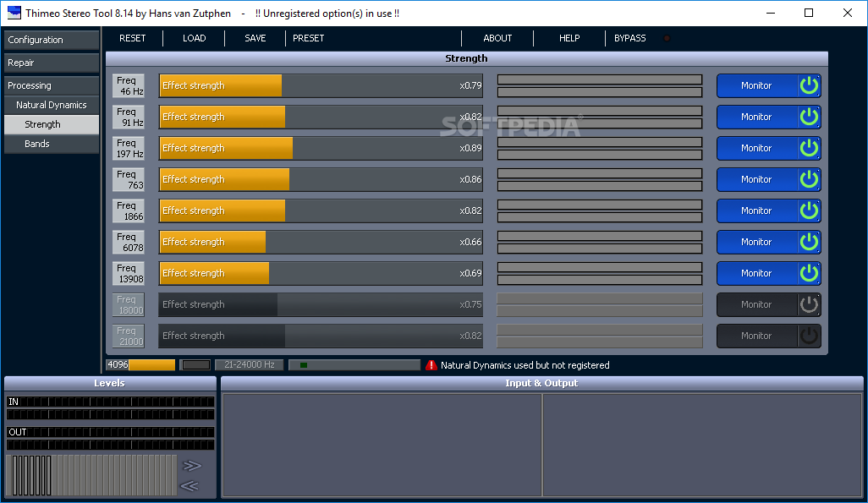Click the OUT level meter
Image resolution: width=868 pixels, height=503 pixels.
click(x=110, y=438)
